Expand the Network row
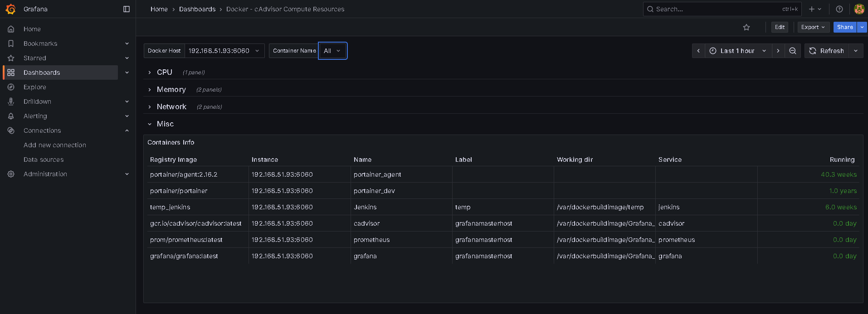 tap(171, 107)
